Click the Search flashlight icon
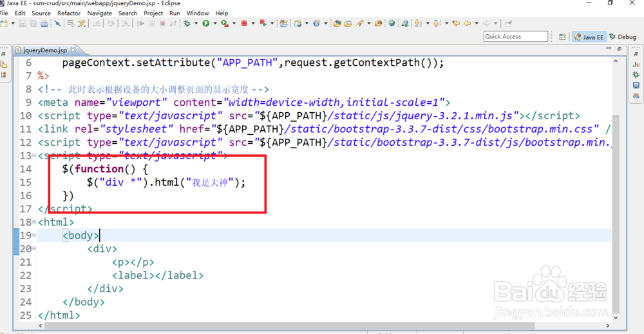 coord(360,23)
